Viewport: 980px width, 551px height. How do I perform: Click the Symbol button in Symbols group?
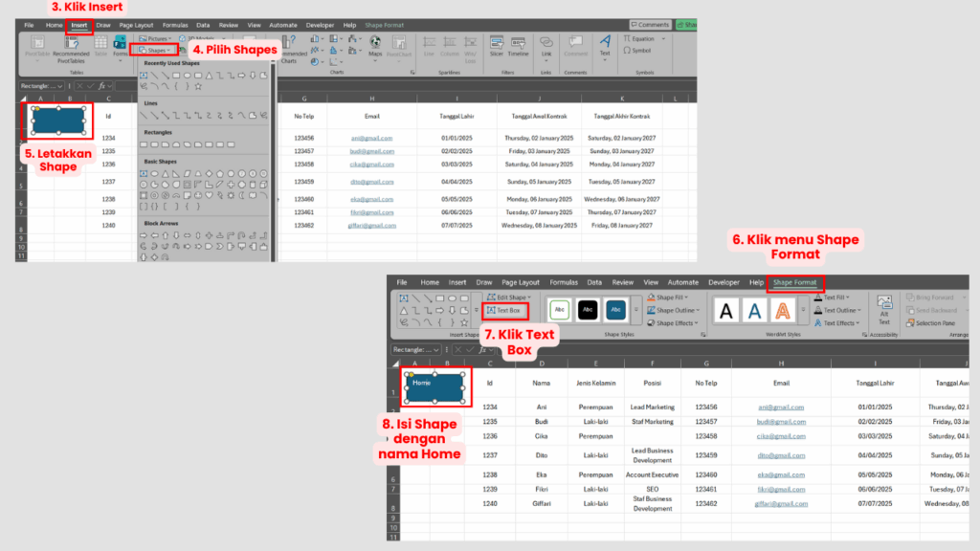click(x=637, y=50)
